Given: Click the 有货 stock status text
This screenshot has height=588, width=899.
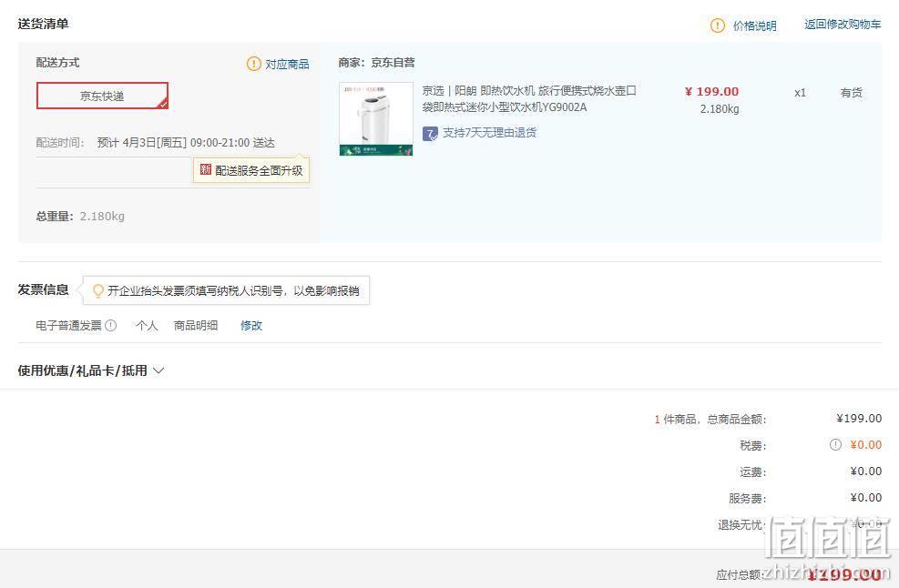Looking at the screenshot, I should pyautogui.click(x=851, y=92).
